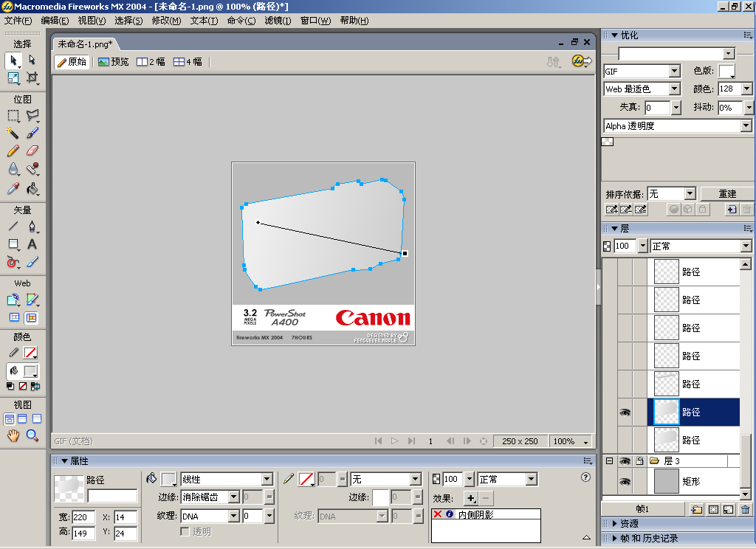The height and width of the screenshot is (549, 756).
Task: Choose the Line tool
Action: point(13,226)
